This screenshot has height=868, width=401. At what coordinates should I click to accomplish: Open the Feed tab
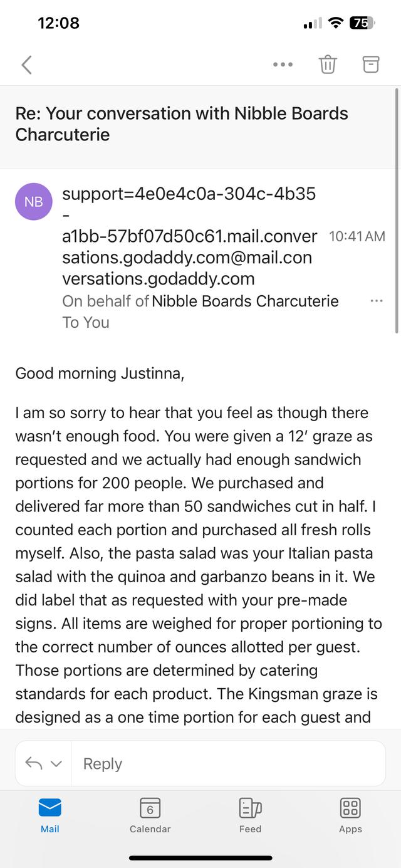tap(251, 815)
